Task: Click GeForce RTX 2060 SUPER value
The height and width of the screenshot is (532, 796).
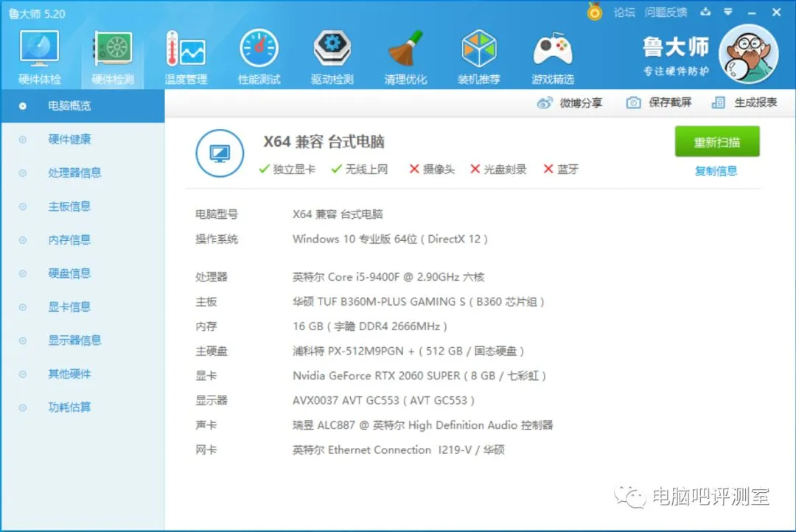Action: (419, 376)
